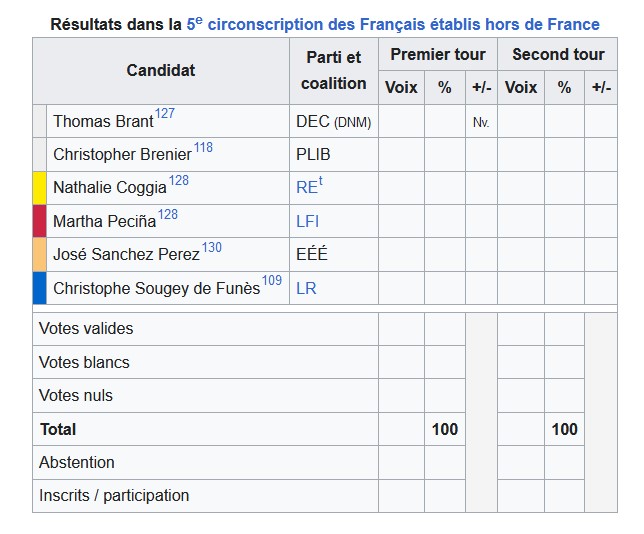Viewport: 644px width, 534px height.
Task: Click the Nv. cell in Thomas Brant's row
Action: 481,122
